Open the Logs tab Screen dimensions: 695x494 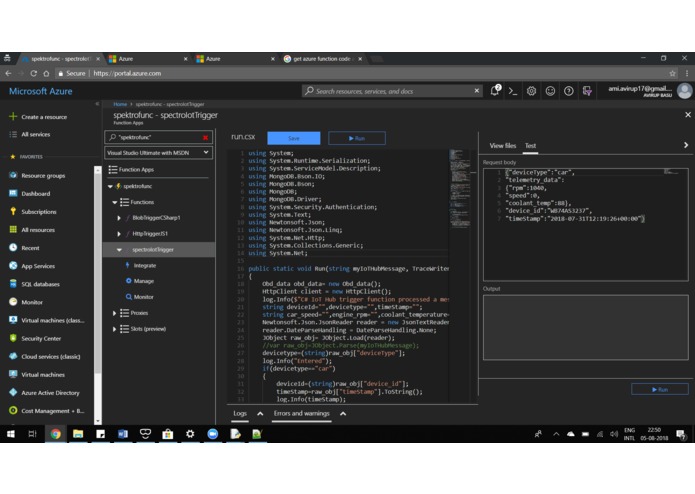coord(240,413)
